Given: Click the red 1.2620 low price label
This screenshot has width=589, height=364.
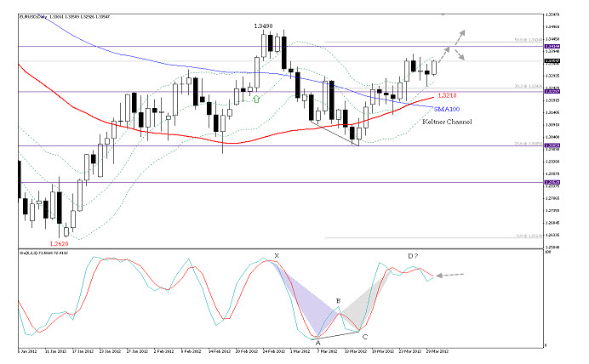Looking at the screenshot, I should pos(59,243).
